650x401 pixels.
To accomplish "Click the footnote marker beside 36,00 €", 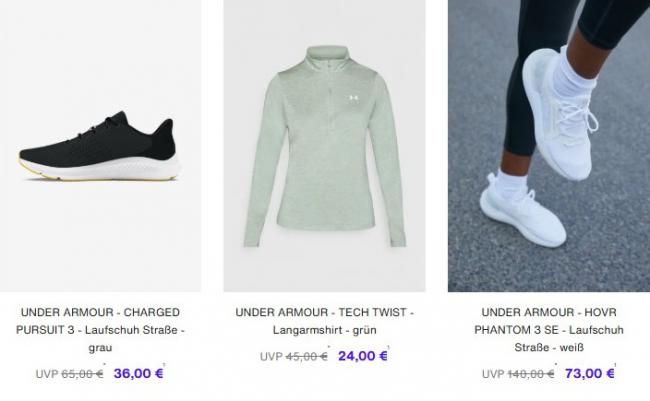I will [164, 365].
